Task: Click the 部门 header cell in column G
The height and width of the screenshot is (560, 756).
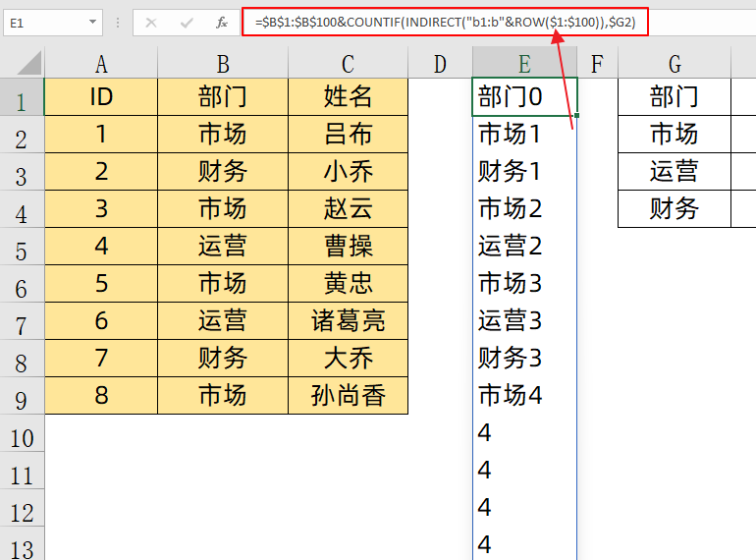Action: click(675, 97)
